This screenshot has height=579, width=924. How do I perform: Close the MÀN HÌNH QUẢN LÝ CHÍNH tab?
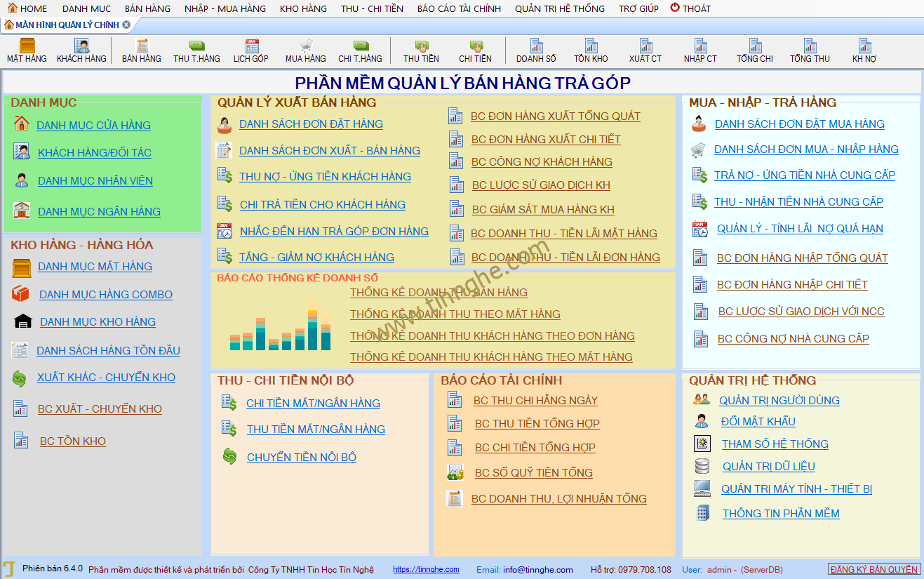[x=126, y=25]
